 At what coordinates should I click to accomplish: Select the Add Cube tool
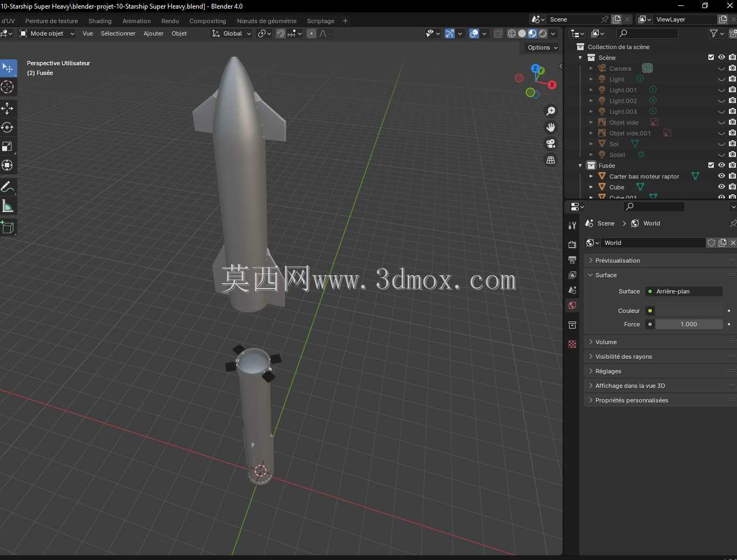7,228
